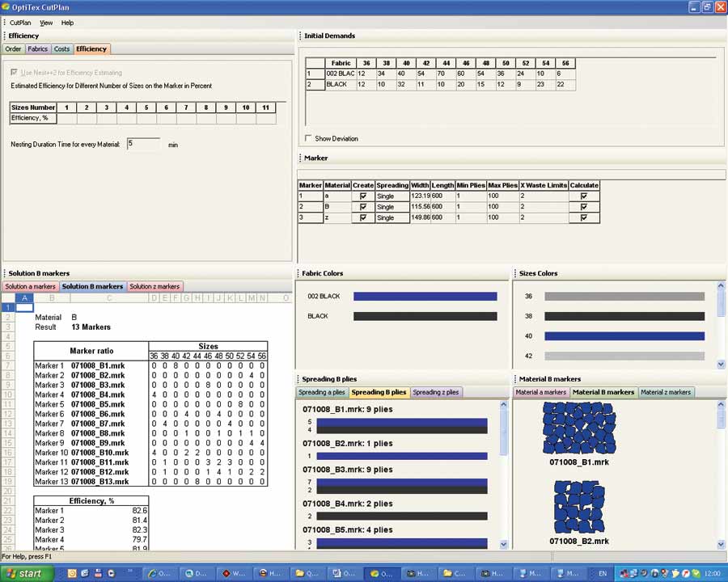
Task: Uncheck Create for marker 3 material z
Action: (x=363, y=217)
